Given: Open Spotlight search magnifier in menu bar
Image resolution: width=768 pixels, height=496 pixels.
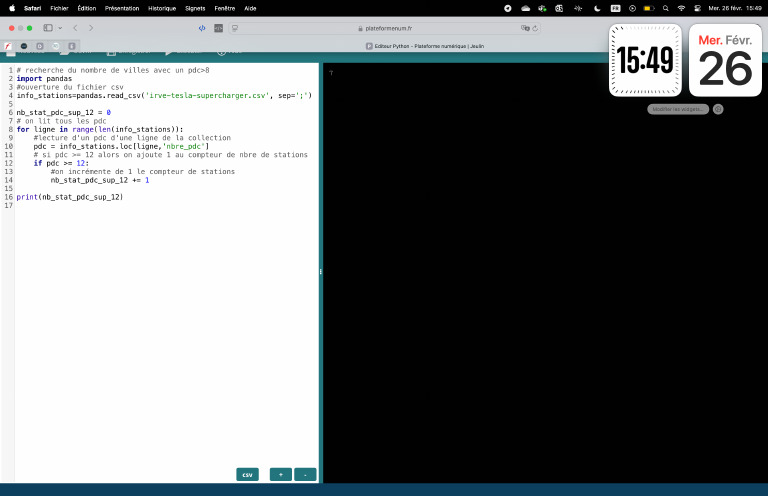Looking at the screenshot, I should point(665,7).
